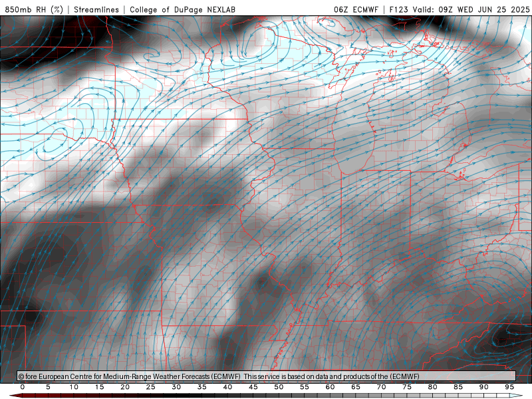Click the humidity scale value '25'
532x399 pixels.
point(151,387)
